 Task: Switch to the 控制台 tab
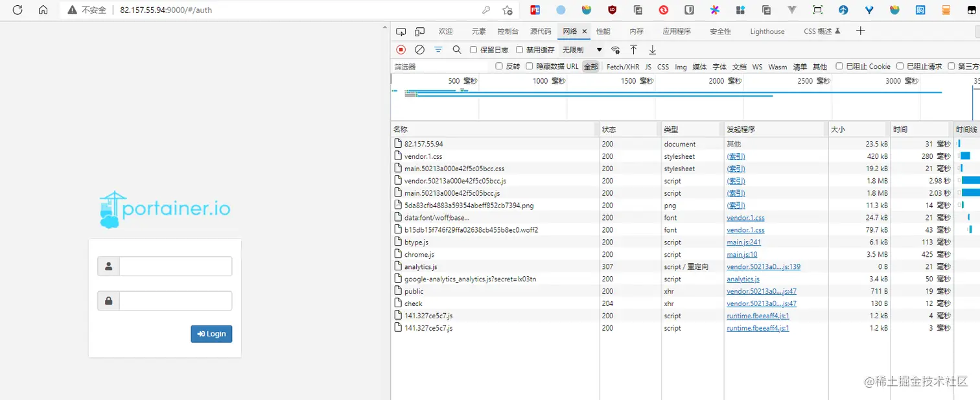click(x=508, y=31)
